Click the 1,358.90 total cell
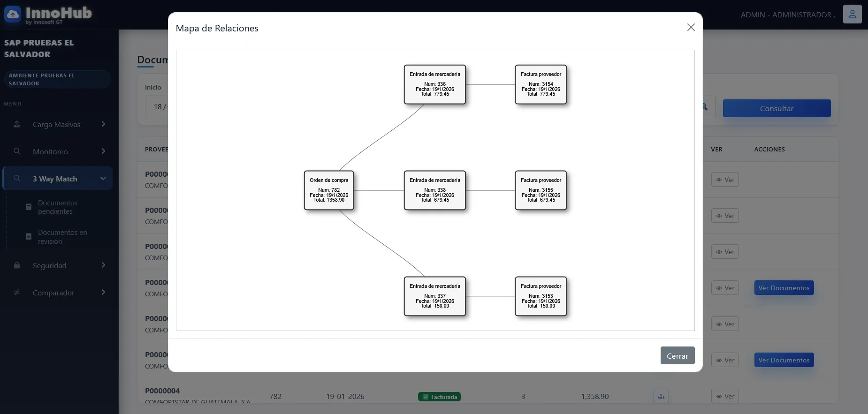 point(595,397)
